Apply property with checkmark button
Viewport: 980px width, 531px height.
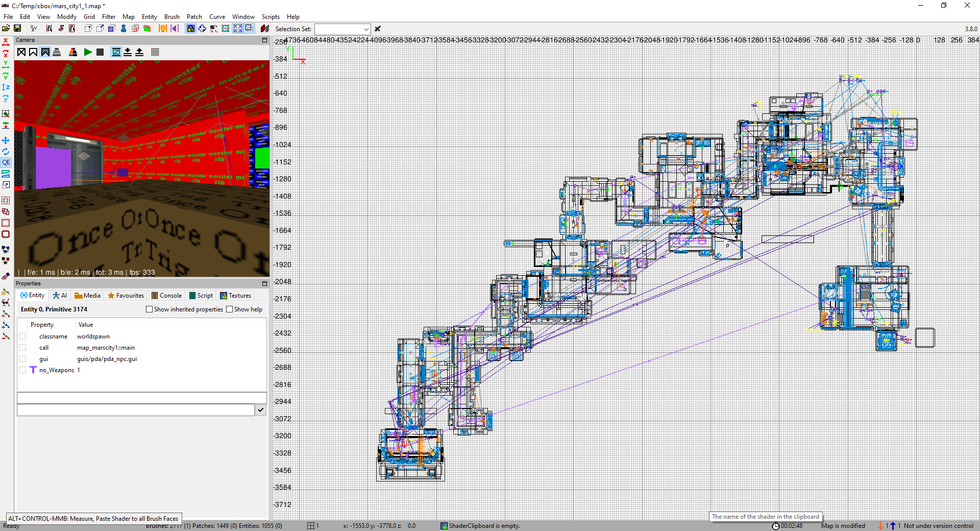pos(261,409)
